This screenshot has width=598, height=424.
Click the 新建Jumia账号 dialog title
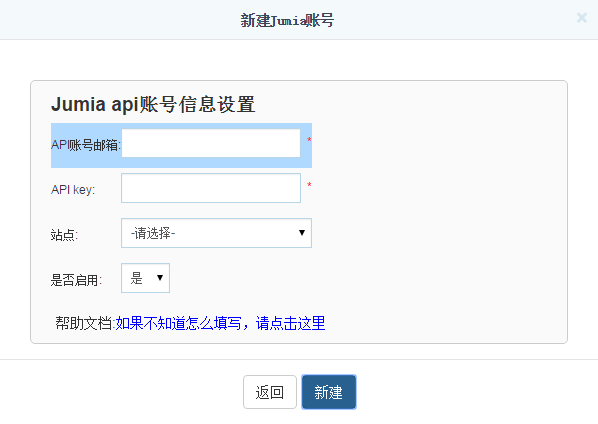pos(287,20)
